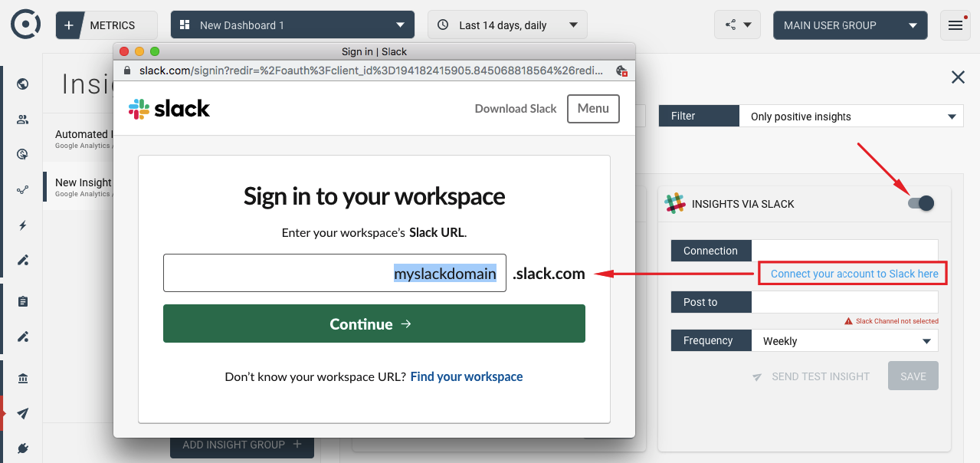Select the New Insight group item
The image size is (980, 463).
tap(78, 187)
